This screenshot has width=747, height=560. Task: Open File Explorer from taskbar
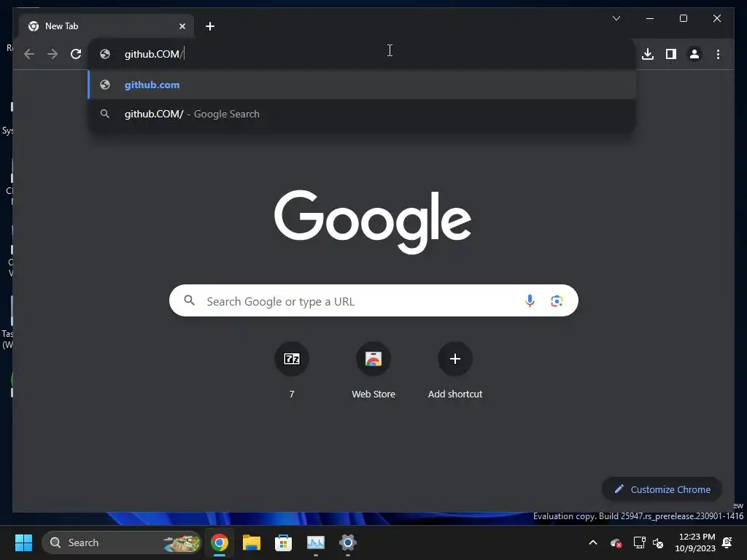point(252,542)
